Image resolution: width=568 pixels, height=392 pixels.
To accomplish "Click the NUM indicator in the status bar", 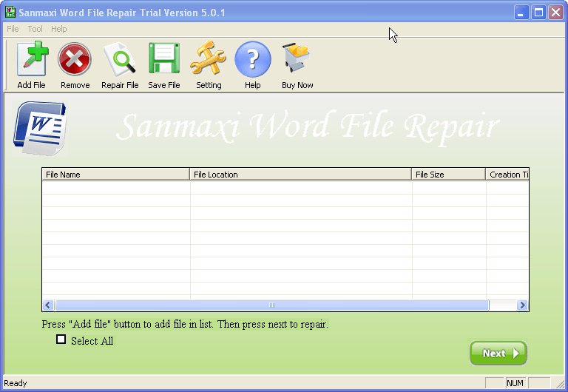I will point(515,383).
